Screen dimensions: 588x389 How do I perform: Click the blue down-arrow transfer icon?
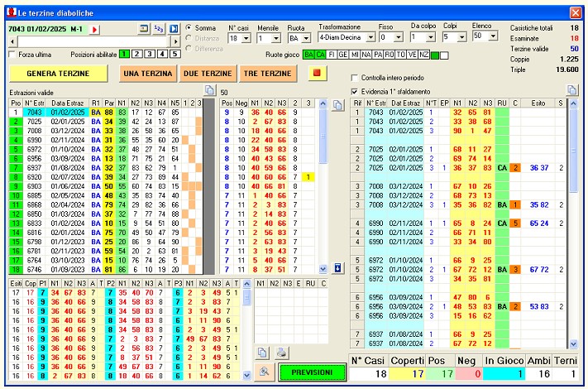[x=337, y=267]
